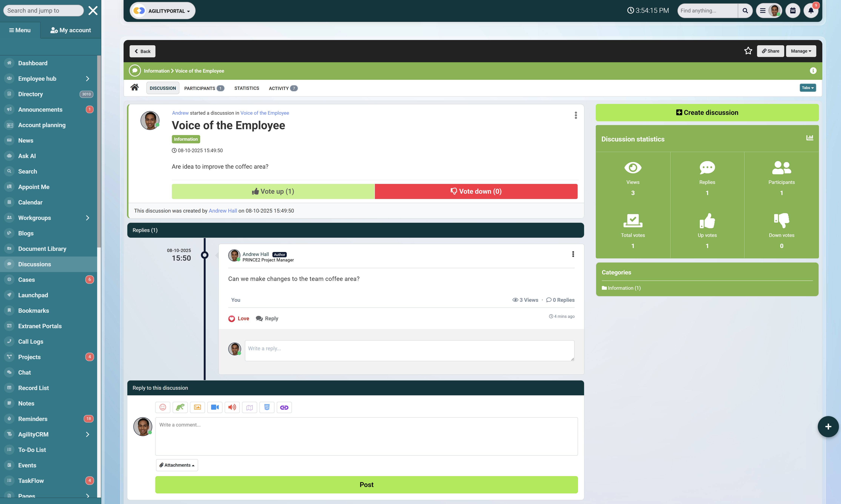Vote up the discussion
Image resolution: width=841 pixels, height=504 pixels.
pos(273,191)
